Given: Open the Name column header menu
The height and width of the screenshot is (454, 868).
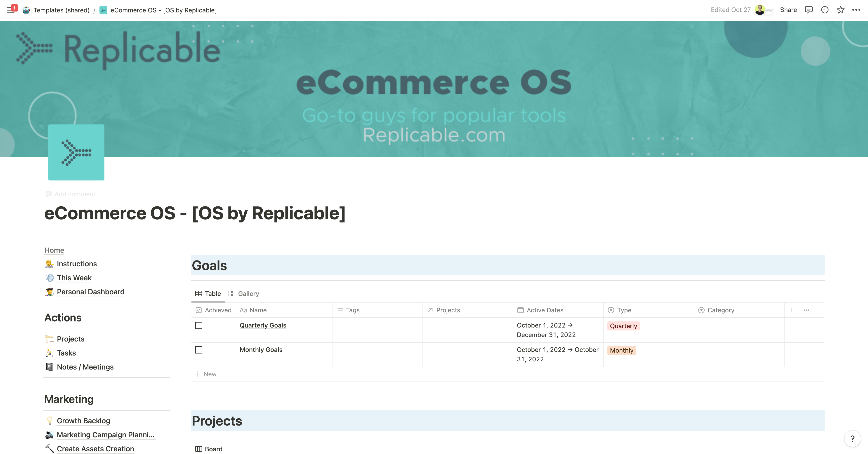Looking at the screenshot, I should coord(284,310).
